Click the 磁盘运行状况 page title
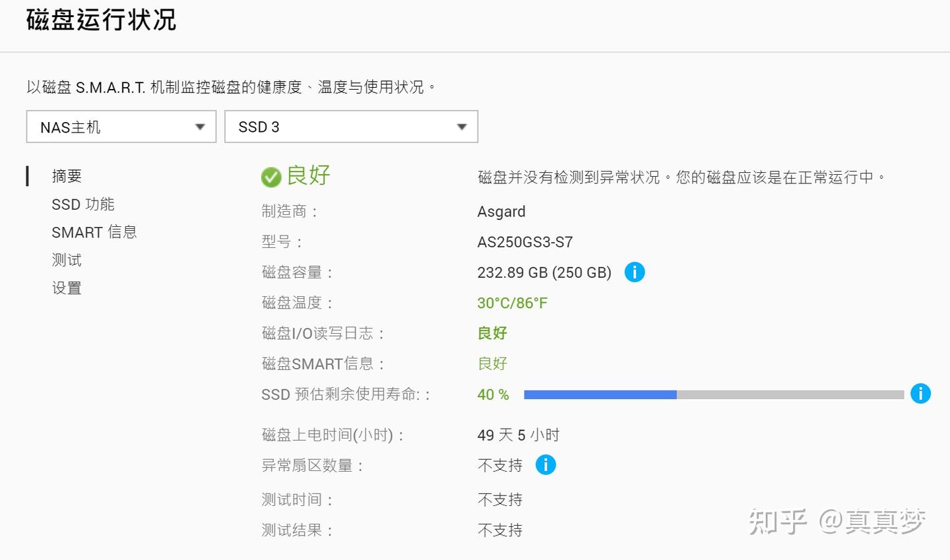Viewport: 950px width, 560px height. coord(101,20)
